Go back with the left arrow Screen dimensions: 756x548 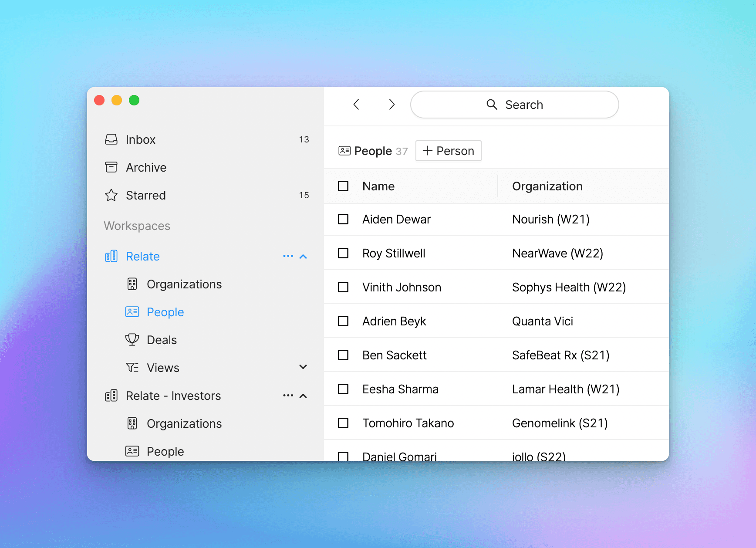point(356,105)
